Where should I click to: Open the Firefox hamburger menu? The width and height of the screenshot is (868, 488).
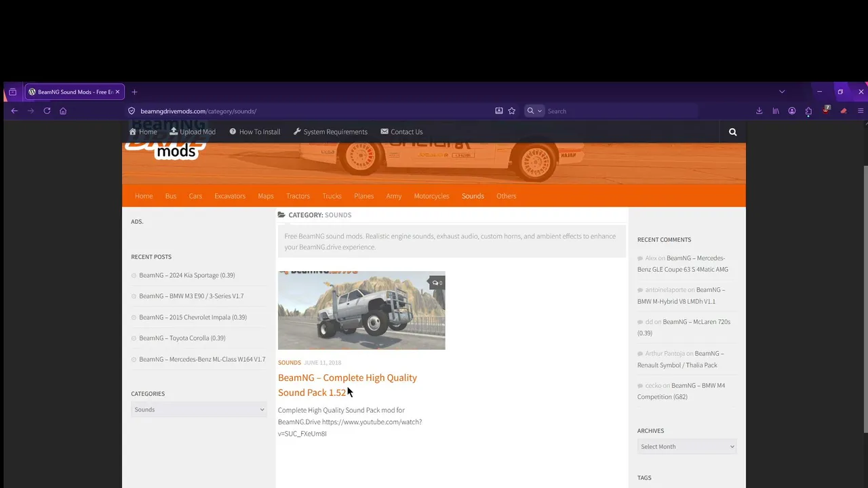(861, 111)
